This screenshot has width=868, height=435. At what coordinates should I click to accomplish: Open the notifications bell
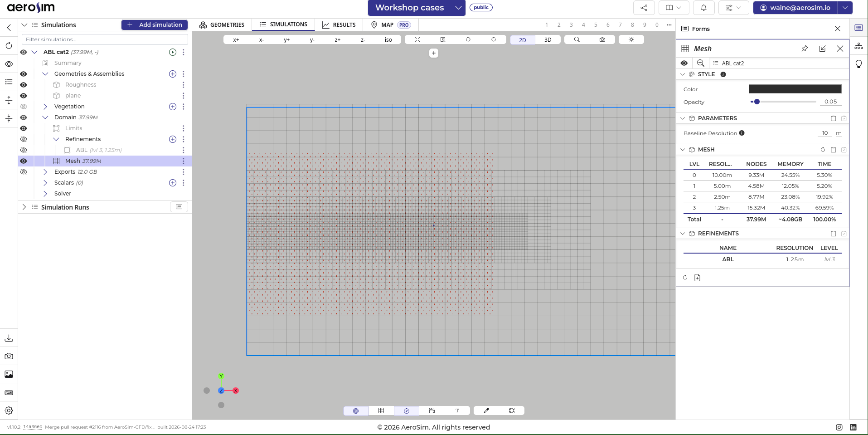703,8
